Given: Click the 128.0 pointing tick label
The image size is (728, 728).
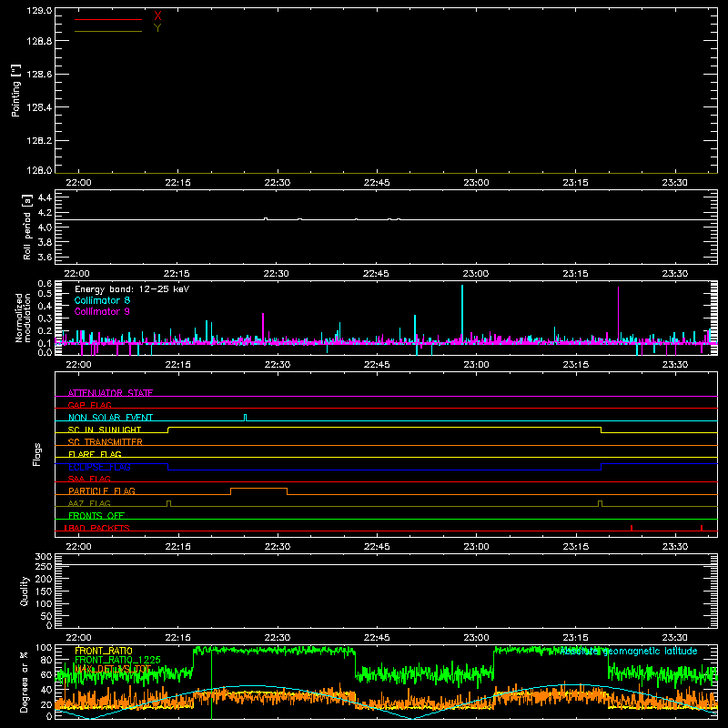Looking at the screenshot, I should pos(39,170).
